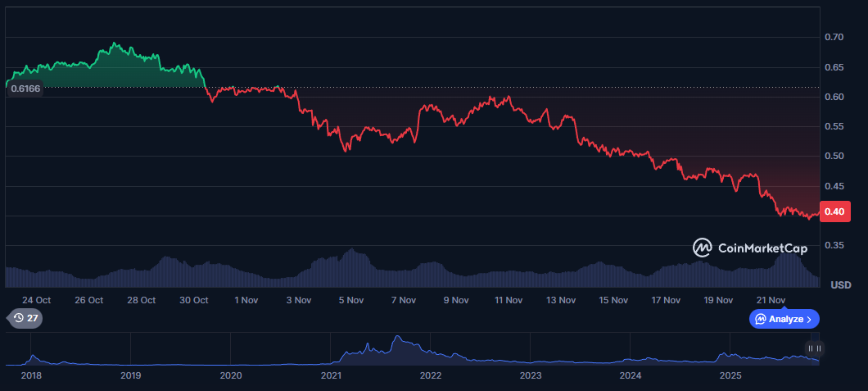Select 2023 on the overview timeline

coord(531,375)
